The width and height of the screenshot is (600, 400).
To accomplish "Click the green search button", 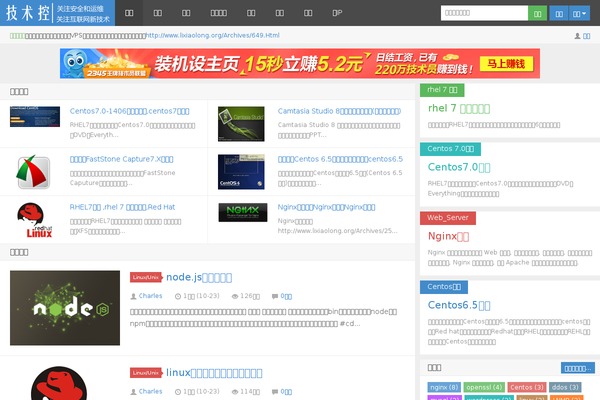I will [537, 13].
